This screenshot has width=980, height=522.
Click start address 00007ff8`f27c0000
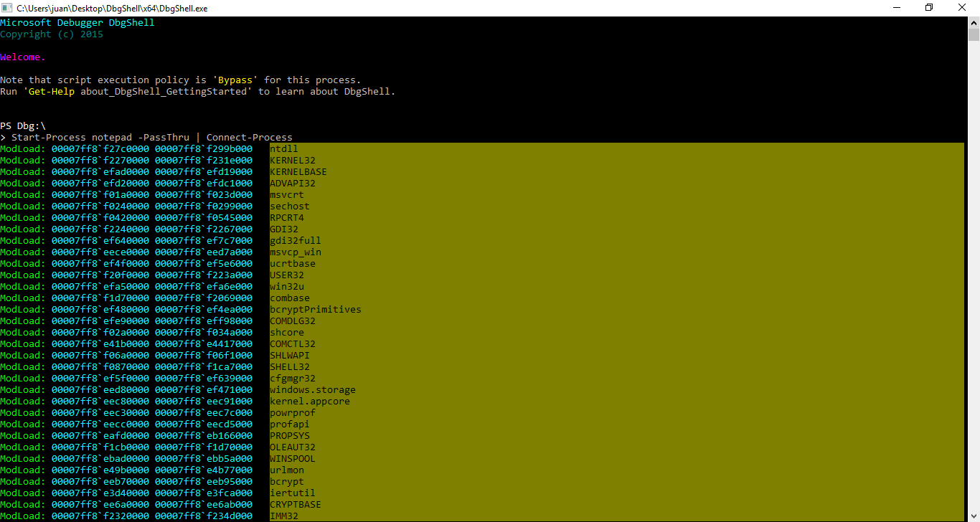(100, 149)
